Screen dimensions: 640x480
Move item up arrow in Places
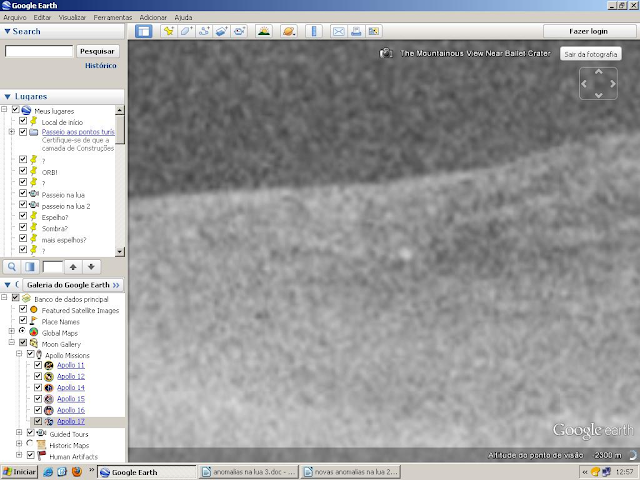pos(73,267)
